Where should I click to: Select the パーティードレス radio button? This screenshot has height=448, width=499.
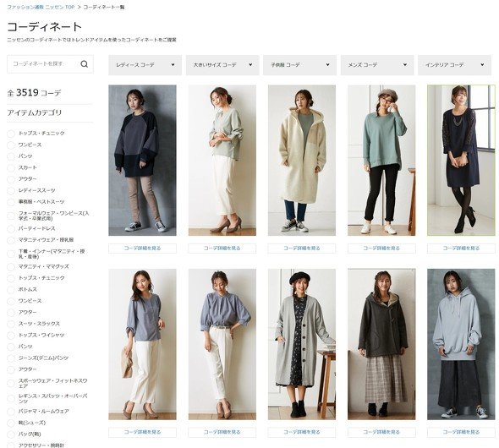[x=11, y=229]
